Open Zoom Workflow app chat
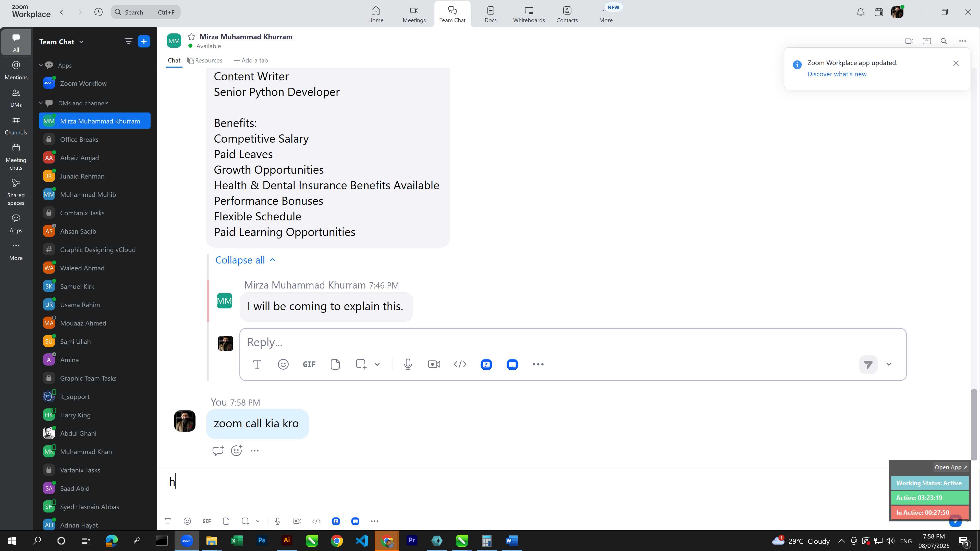The height and width of the screenshot is (551, 980). pyautogui.click(x=94, y=83)
